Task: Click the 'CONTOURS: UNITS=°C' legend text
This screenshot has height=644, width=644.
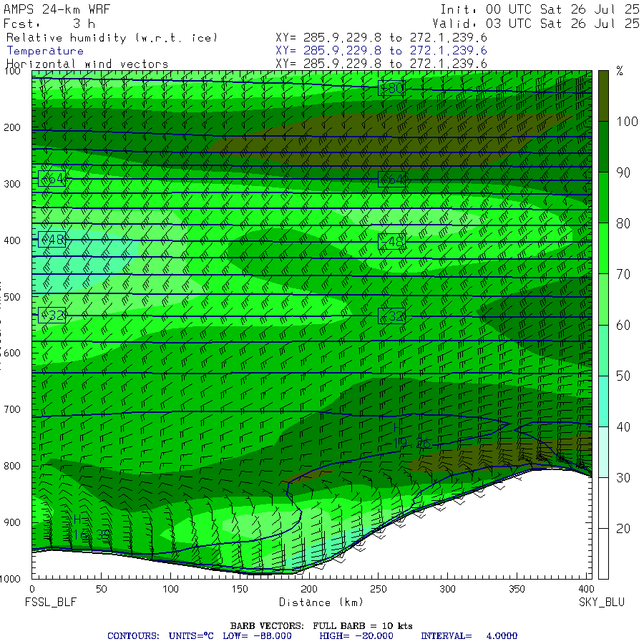Action: tap(160, 636)
